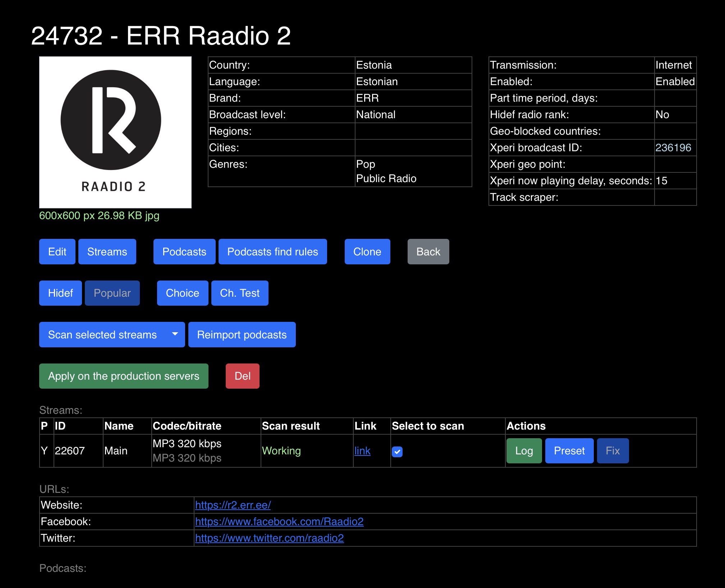
Task: Toggle the Select to scan checkbox
Action: [x=397, y=452]
